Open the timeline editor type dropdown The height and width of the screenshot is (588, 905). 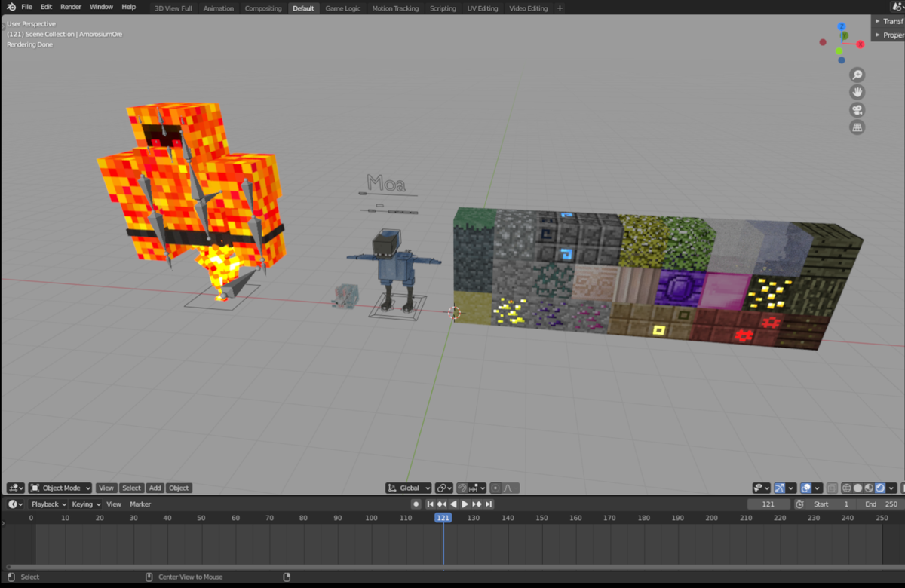coord(15,504)
